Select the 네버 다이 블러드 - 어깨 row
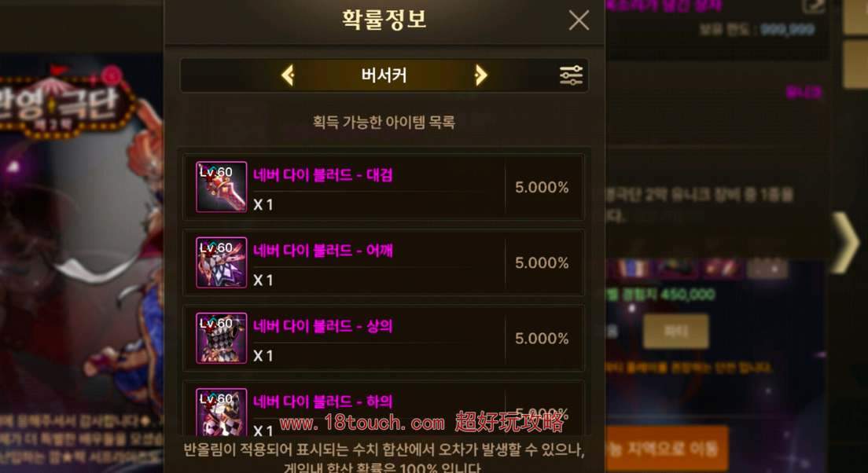The image size is (868, 473). 383,262
